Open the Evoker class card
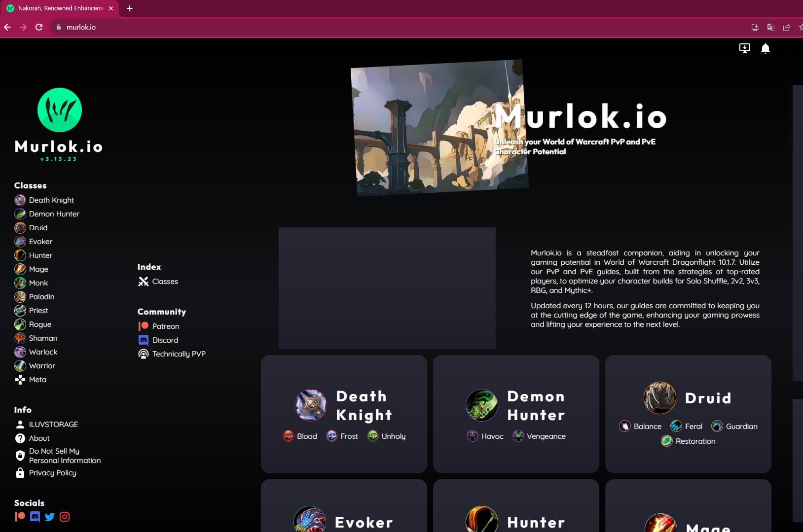 (344, 506)
